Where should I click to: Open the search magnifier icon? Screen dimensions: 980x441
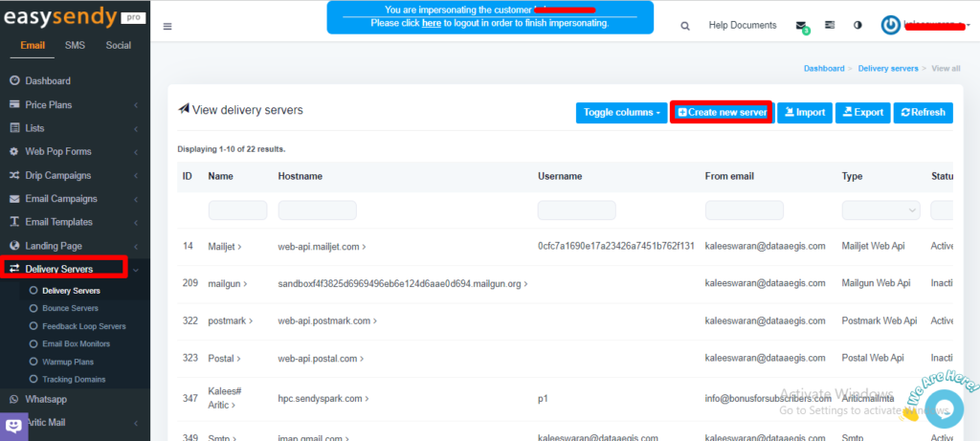click(x=684, y=26)
